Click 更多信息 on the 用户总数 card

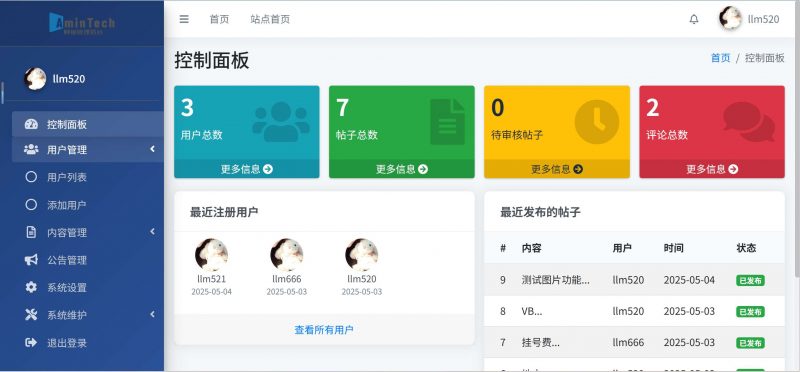(x=240, y=169)
